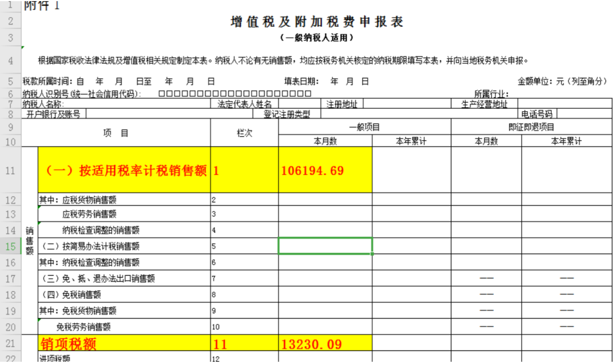Select cell with value 106194.69
The height and width of the screenshot is (364, 616).
pyautogui.click(x=325, y=170)
